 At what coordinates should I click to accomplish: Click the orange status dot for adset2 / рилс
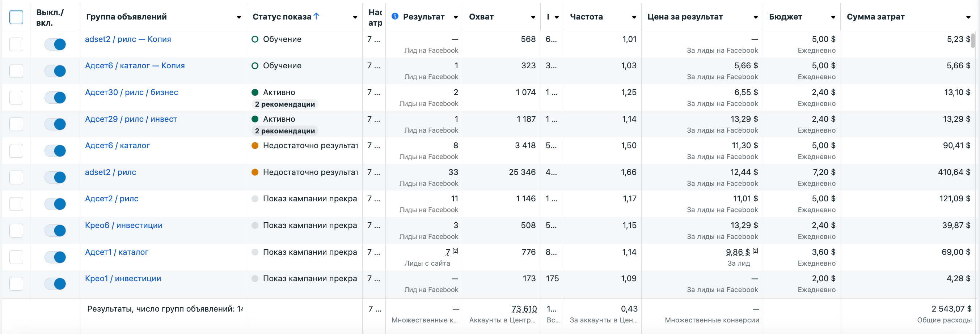pos(255,172)
